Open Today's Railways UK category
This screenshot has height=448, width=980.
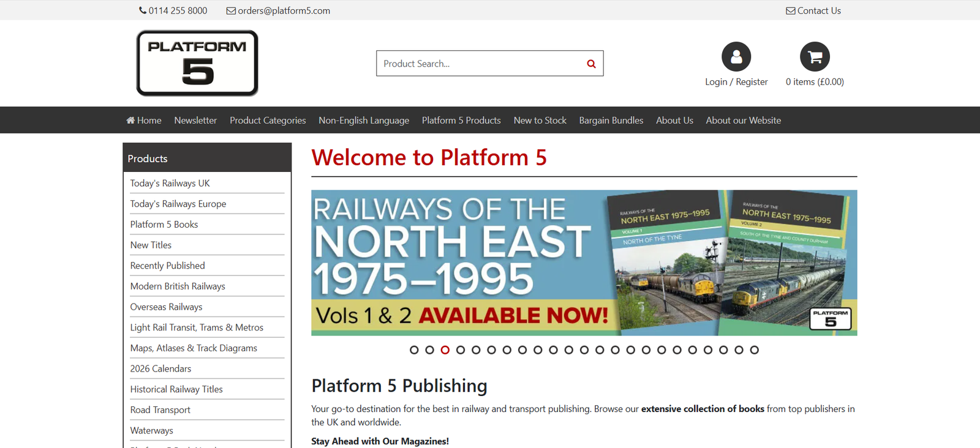pos(170,183)
